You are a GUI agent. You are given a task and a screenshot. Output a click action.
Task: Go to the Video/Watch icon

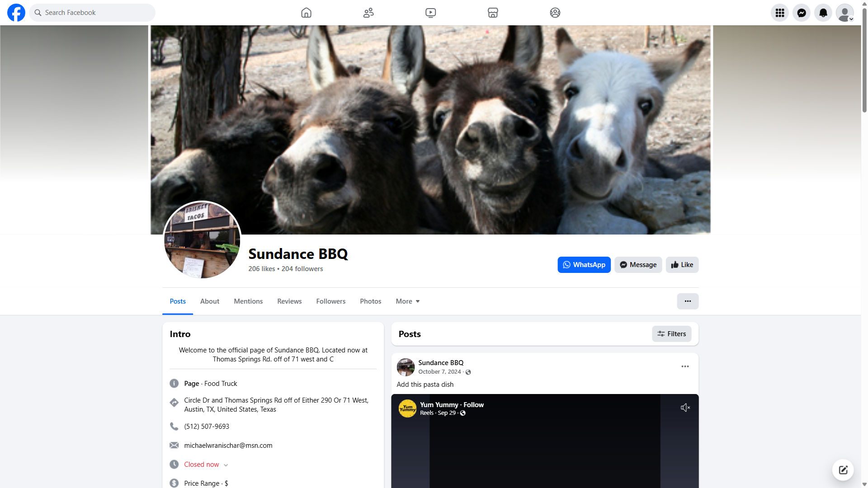430,13
